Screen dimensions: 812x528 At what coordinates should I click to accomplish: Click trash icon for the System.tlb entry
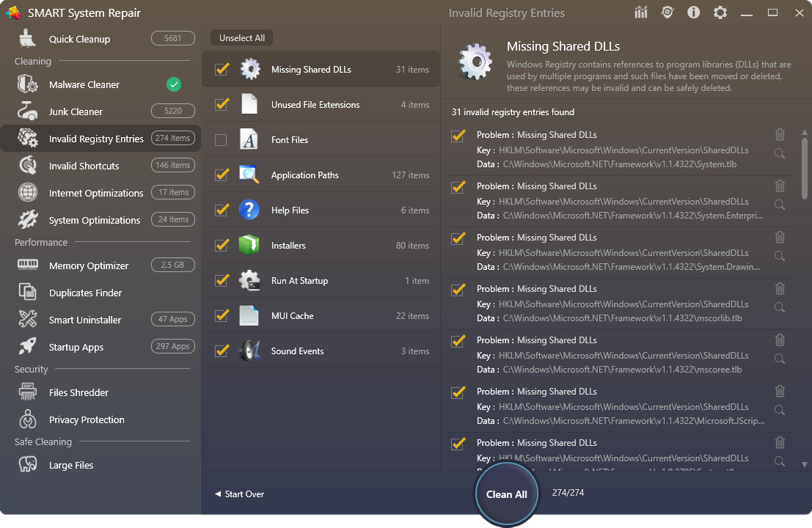[780, 135]
